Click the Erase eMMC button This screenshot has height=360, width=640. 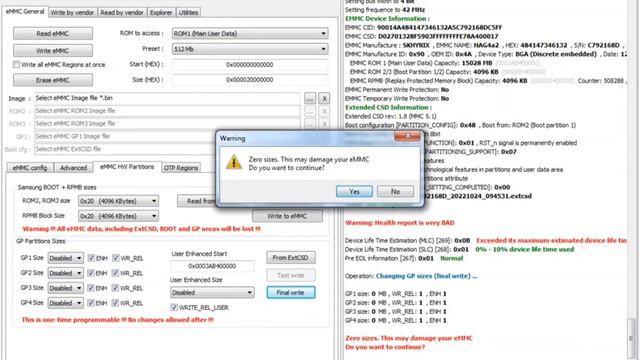pos(53,80)
